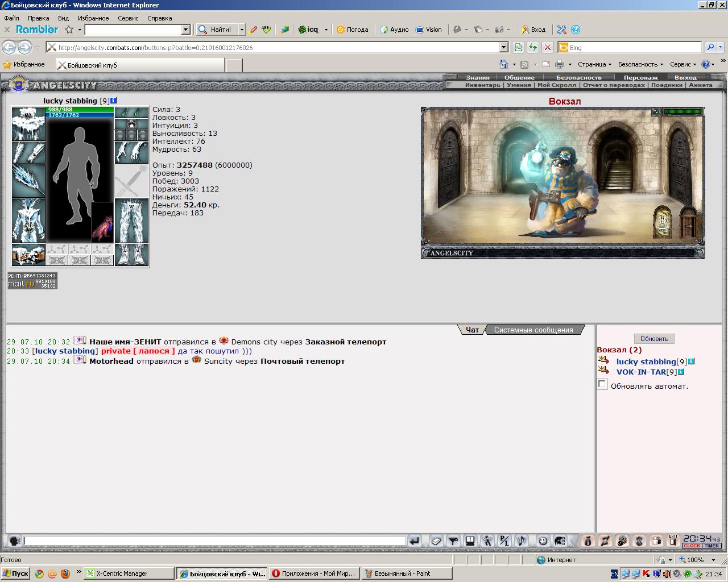Screen dimensions: 728x582
Task: Open the Поединки link
Action: click(x=667, y=85)
